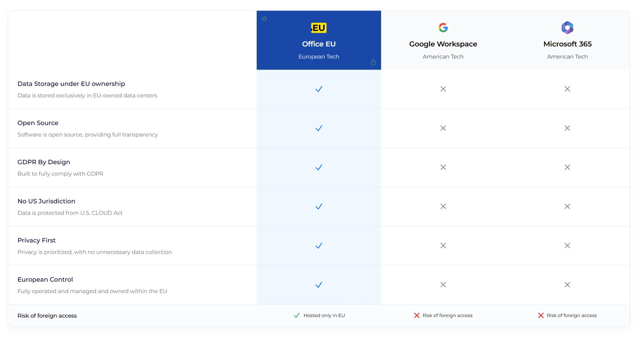Click the lock icon in Office EU header
Viewport: 644px width, 338px height.
pyautogui.click(x=373, y=62)
